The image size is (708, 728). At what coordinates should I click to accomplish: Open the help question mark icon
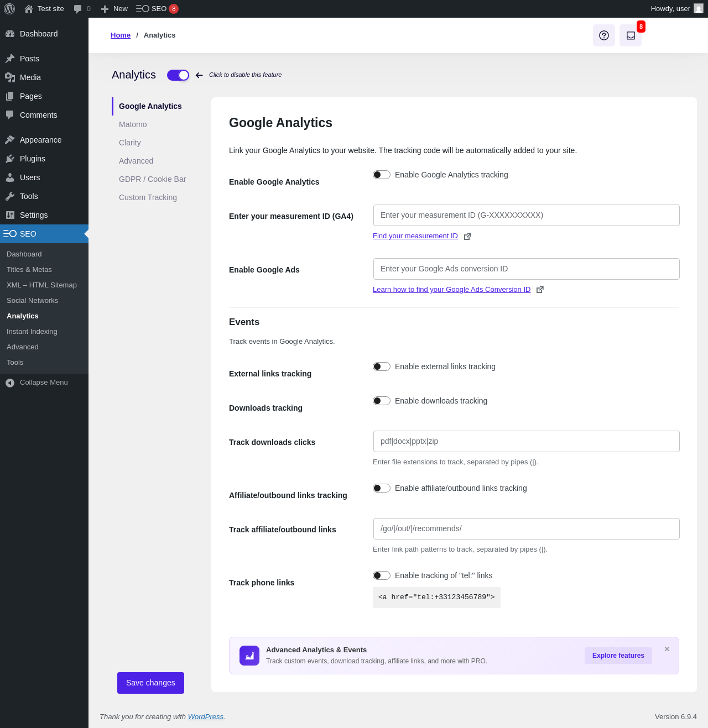[604, 35]
